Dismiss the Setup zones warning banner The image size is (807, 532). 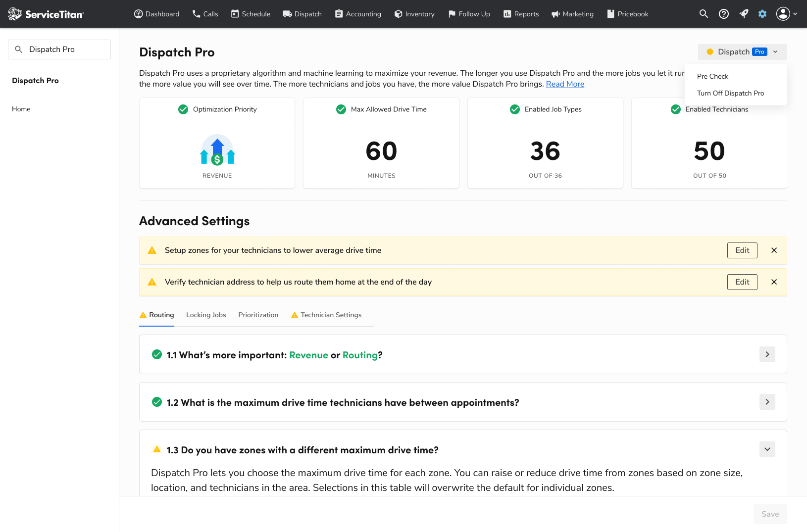coord(774,250)
